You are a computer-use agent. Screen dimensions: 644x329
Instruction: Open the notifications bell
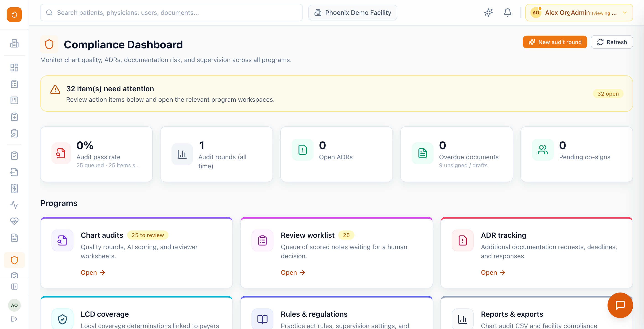coord(507,13)
